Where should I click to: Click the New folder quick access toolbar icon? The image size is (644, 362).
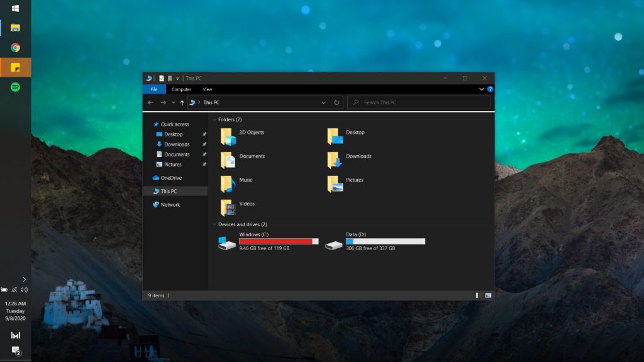170,79
